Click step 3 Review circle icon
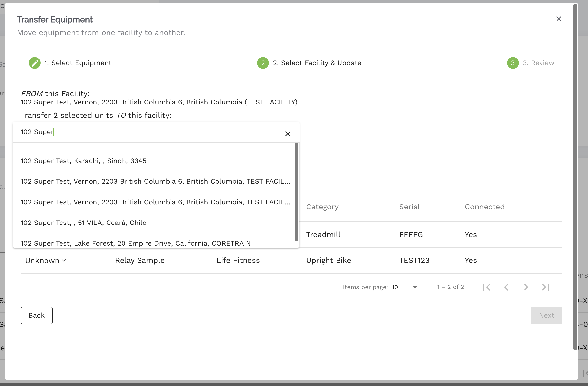The height and width of the screenshot is (386, 588). point(513,63)
